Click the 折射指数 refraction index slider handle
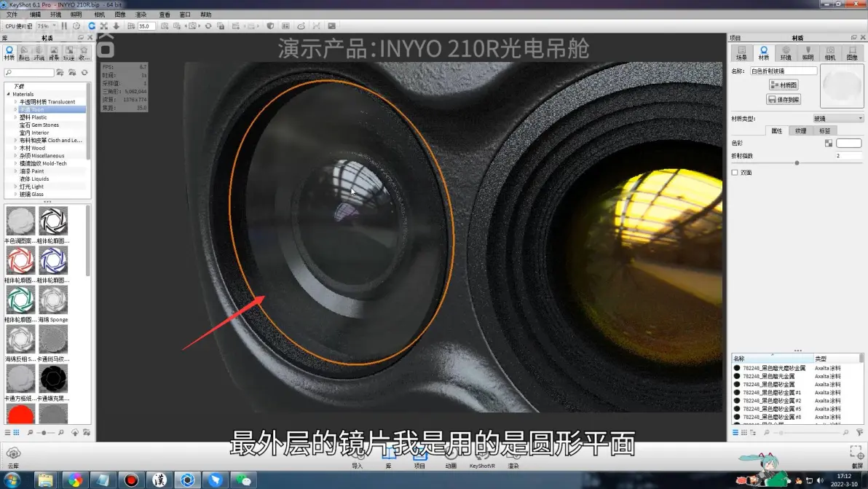Image resolution: width=868 pixels, height=489 pixels. click(x=797, y=163)
